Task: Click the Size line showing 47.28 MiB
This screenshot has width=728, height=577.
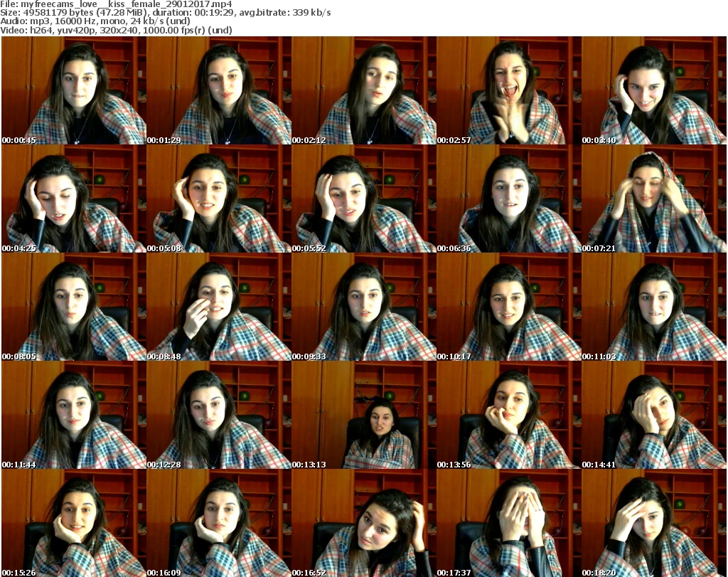Action: (166, 13)
